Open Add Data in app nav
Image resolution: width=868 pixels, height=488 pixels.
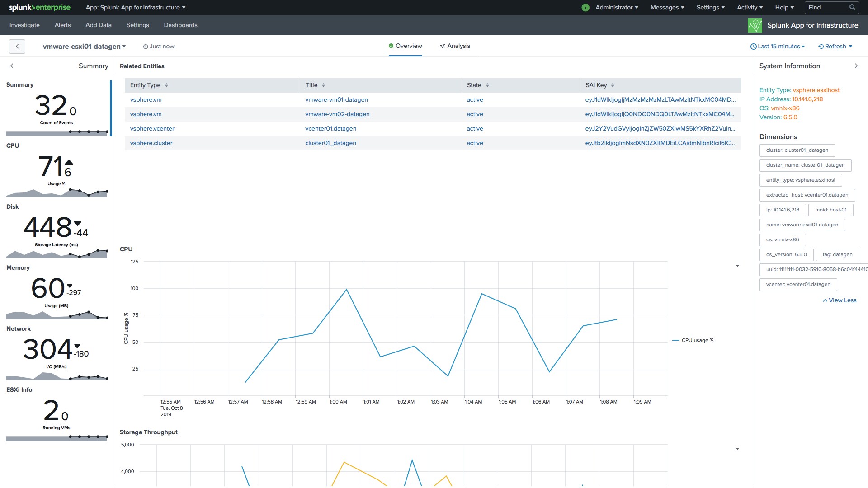[x=98, y=25]
